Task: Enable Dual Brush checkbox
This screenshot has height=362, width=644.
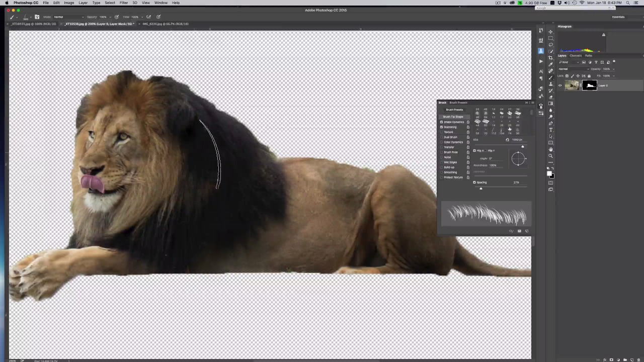Action: point(442,137)
